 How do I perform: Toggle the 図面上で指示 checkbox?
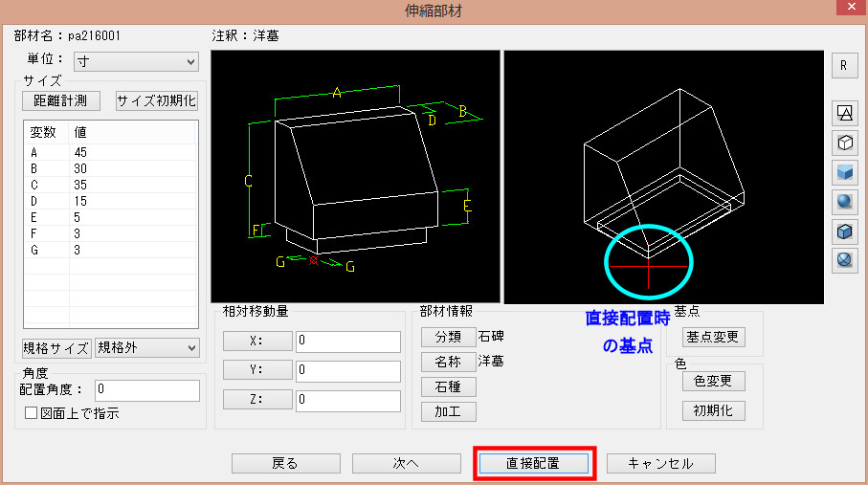[31, 413]
